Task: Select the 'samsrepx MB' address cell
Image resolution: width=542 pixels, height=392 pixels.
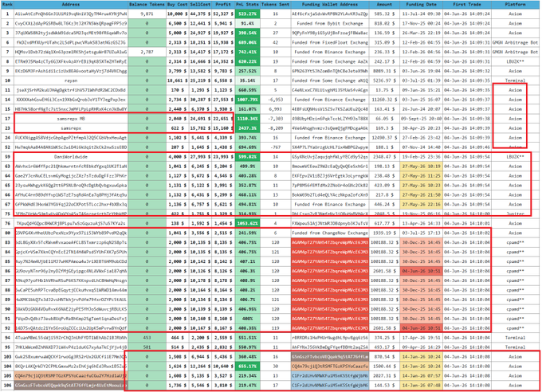Action: tap(71, 119)
